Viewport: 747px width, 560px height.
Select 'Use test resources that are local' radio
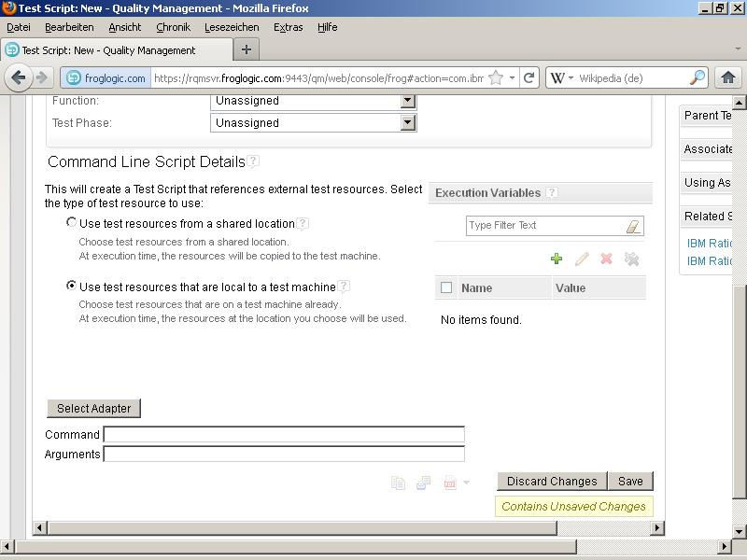72,287
